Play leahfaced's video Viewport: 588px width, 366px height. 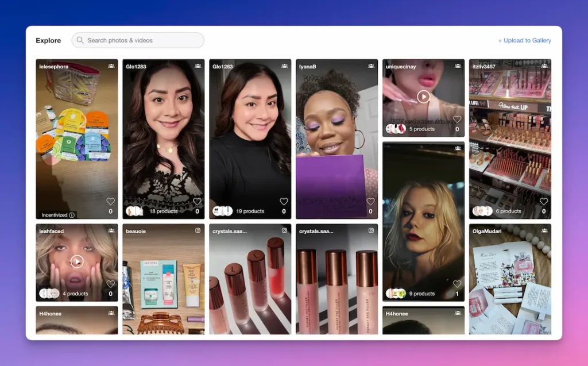(x=76, y=260)
